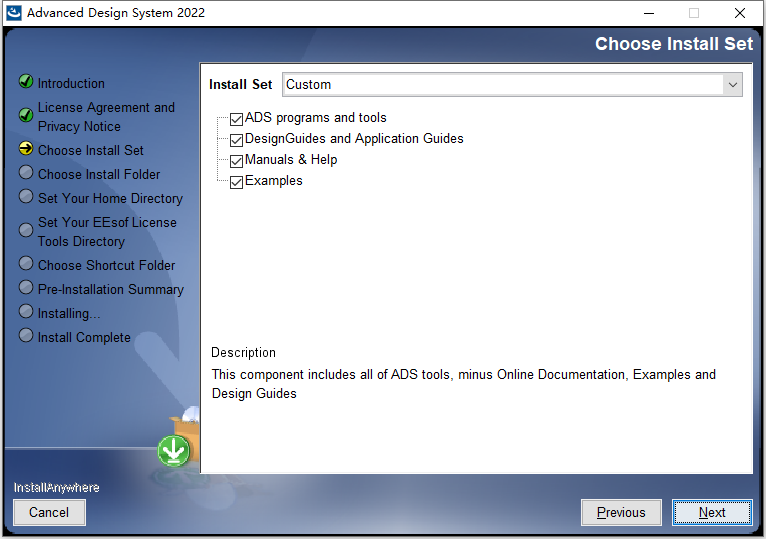Click the green checkmark beside License Agreement

26,115
